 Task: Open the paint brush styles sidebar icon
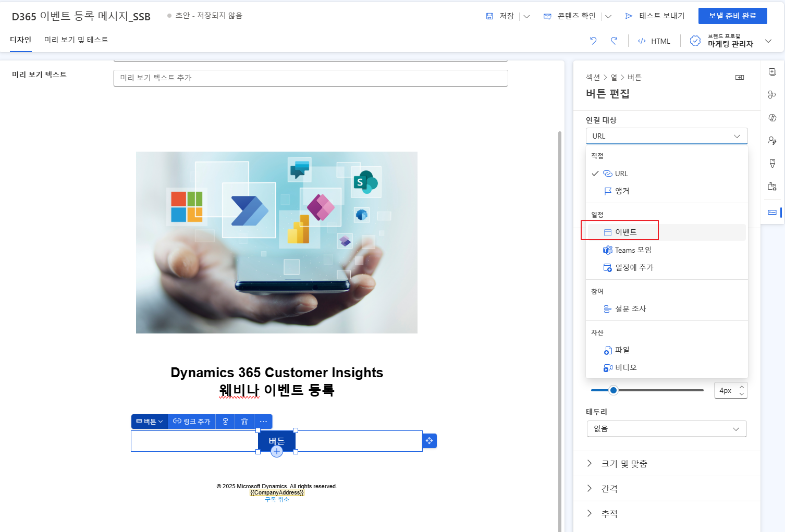772,164
